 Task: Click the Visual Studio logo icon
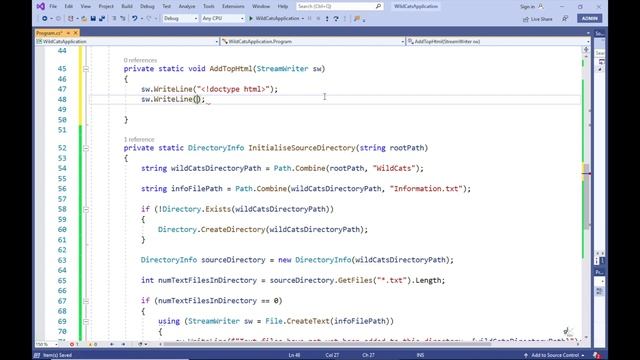[40, 7]
